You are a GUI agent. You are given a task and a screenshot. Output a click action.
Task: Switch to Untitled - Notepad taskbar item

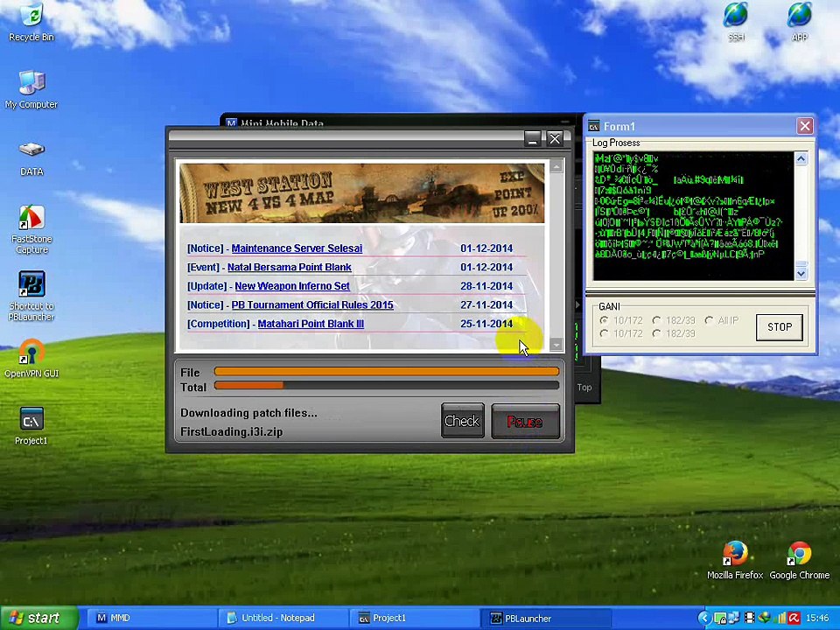[x=283, y=619]
